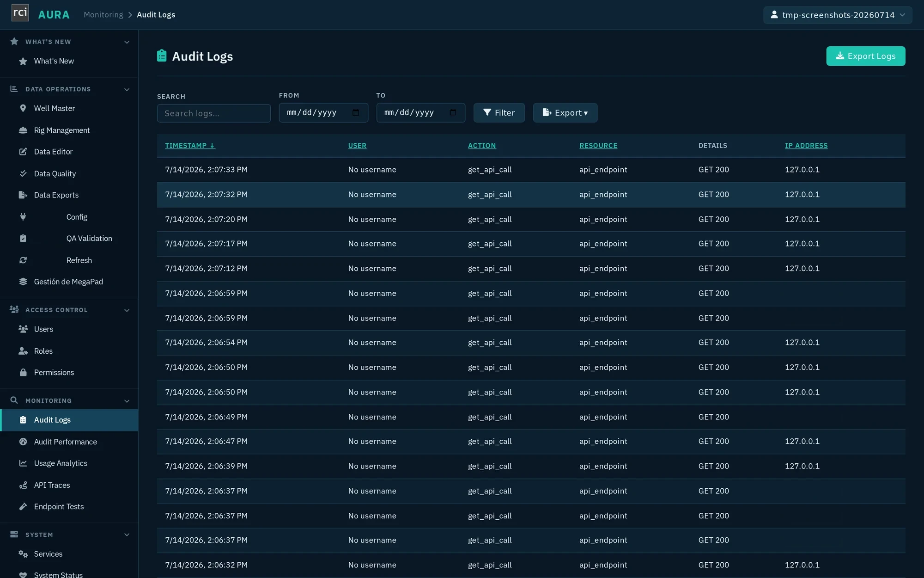Collapse the Data Operations section
The image size is (924, 578).
click(x=127, y=89)
